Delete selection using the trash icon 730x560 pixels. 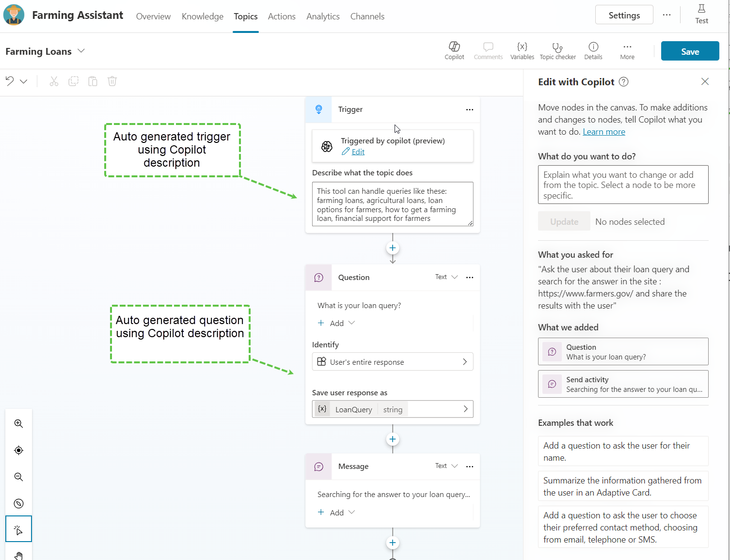click(x=112, y=81)
